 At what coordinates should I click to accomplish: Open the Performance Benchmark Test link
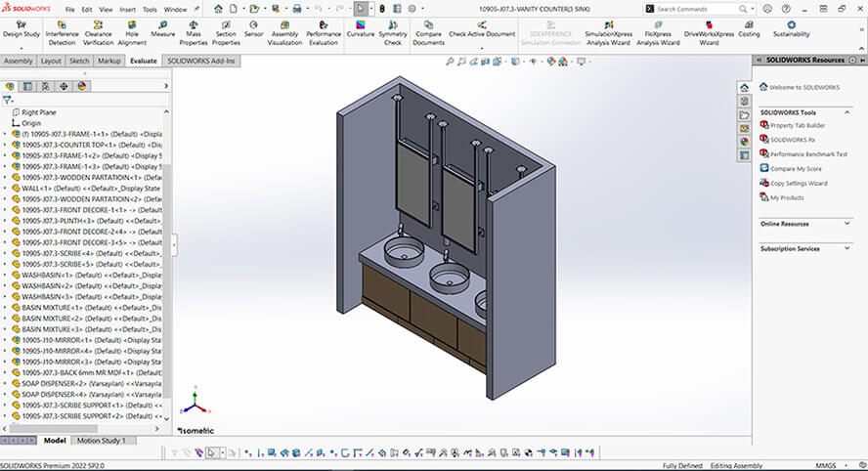807,154
